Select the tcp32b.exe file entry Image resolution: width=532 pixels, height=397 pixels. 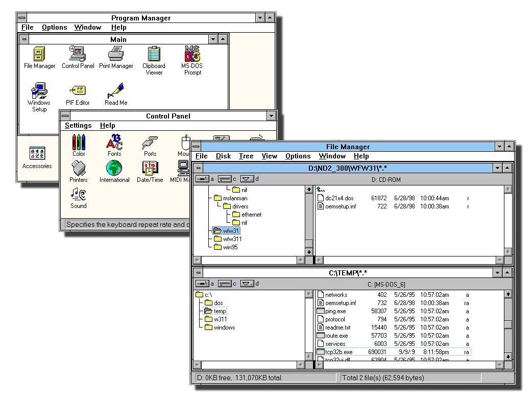tap(338, 352)
